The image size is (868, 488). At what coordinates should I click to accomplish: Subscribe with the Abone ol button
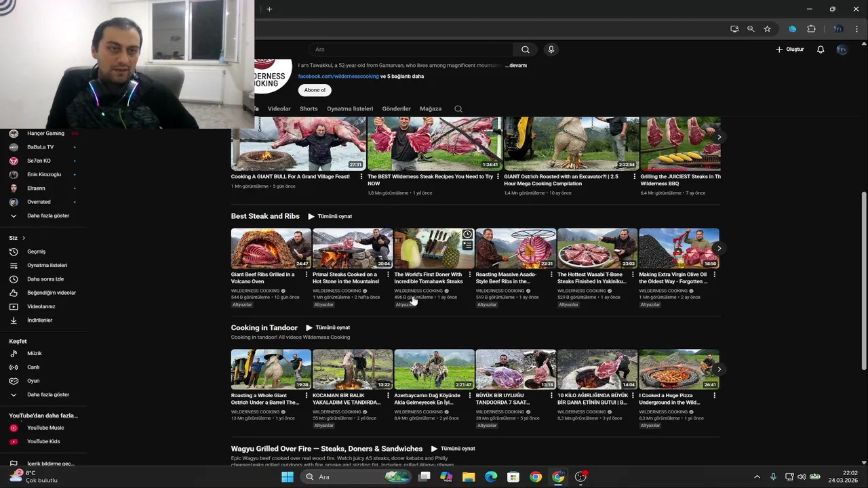(315, 90)
